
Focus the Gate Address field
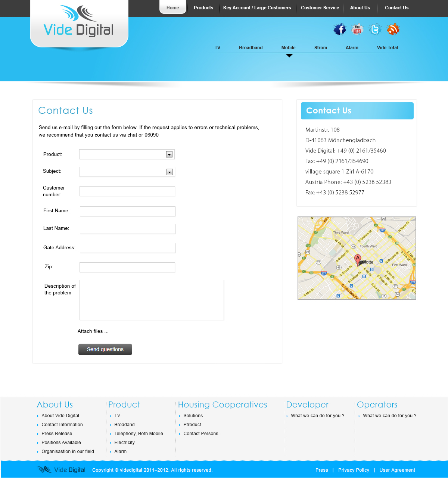pos(128,248)
